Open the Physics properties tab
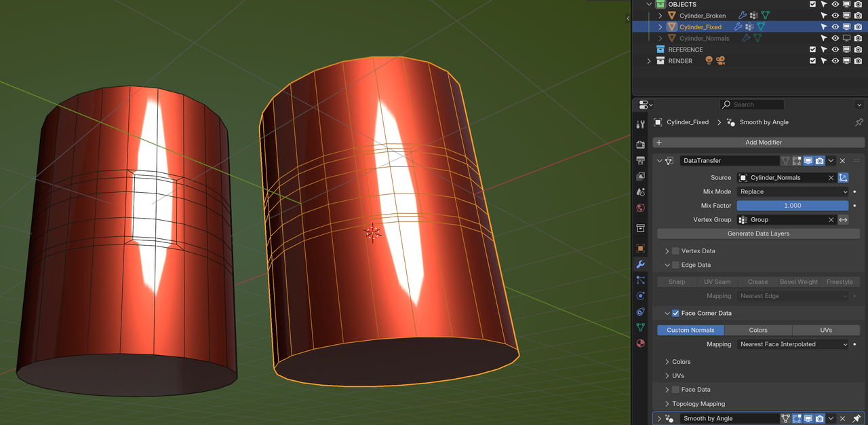Image resolution: width=868 pixels, height=425 pixels. tap(640, 296)
